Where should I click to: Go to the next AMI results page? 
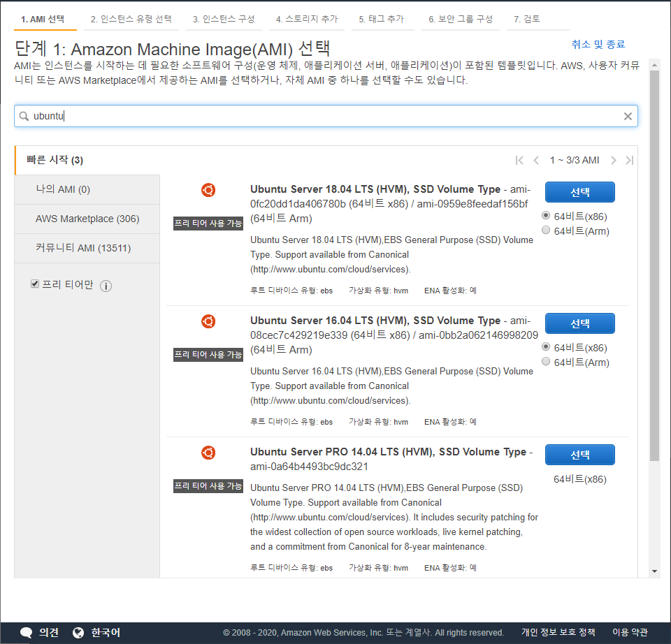pyautogui.click(x=614, y=161)
